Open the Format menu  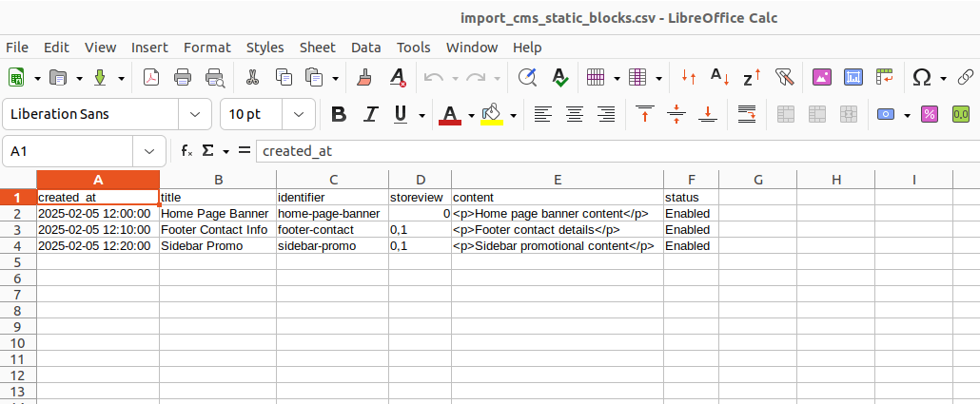click(x=206, y=48)
